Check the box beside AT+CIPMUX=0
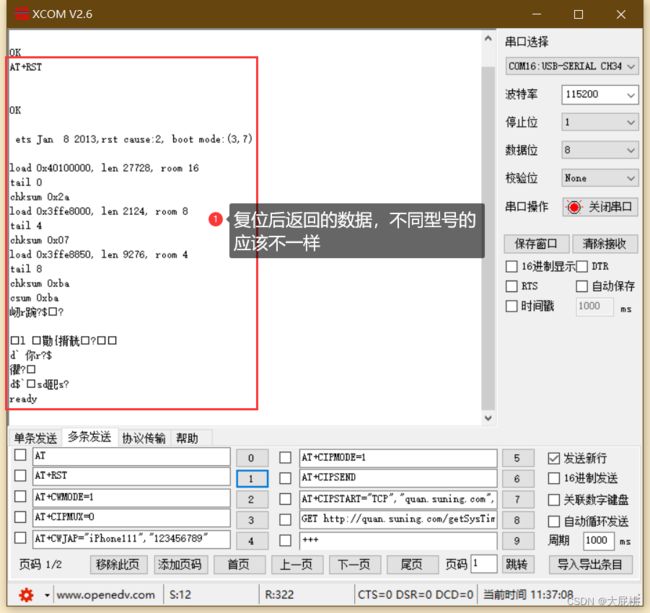This screenshot has height=613, width=650. [20, 517]
